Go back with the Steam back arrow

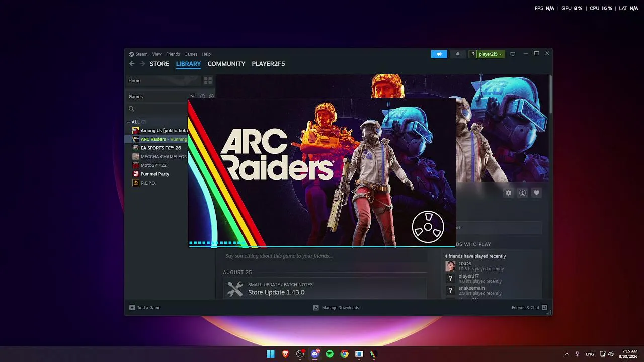coord(132,64)
